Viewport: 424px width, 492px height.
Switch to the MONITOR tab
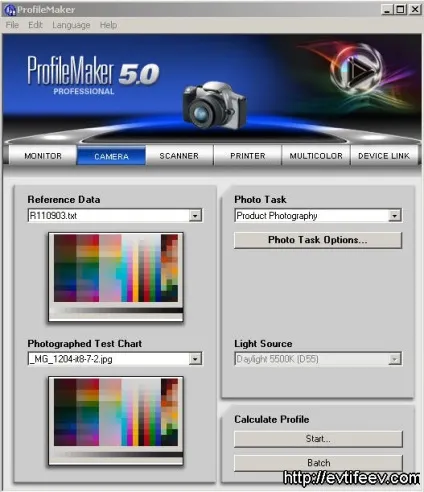coord(43,155)
